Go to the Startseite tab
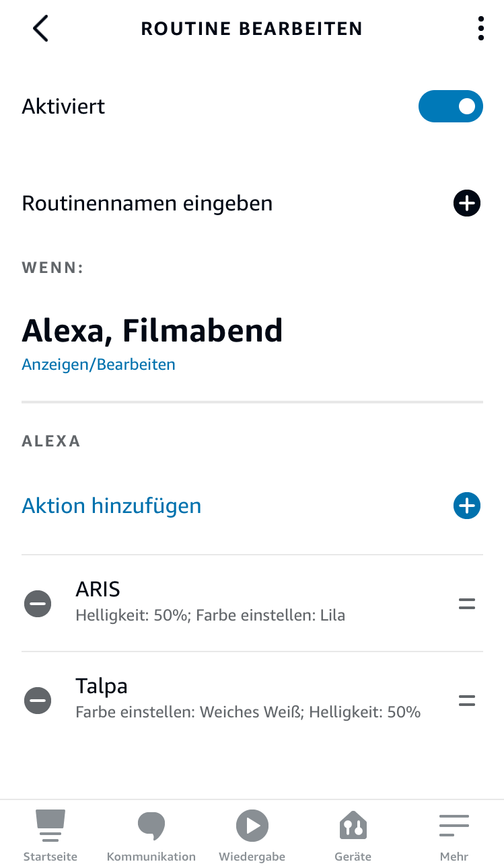 click(50, 834)
